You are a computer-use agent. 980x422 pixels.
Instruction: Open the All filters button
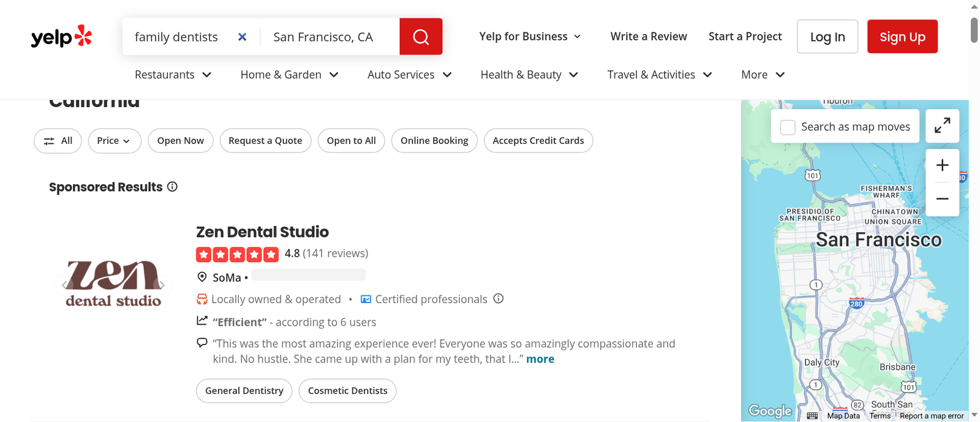pos(58,141)
